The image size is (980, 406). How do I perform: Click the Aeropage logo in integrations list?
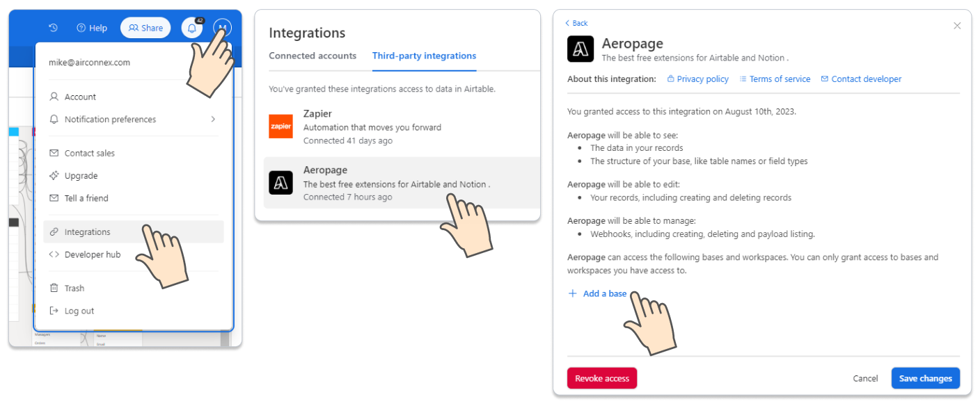tap(280, 182)
